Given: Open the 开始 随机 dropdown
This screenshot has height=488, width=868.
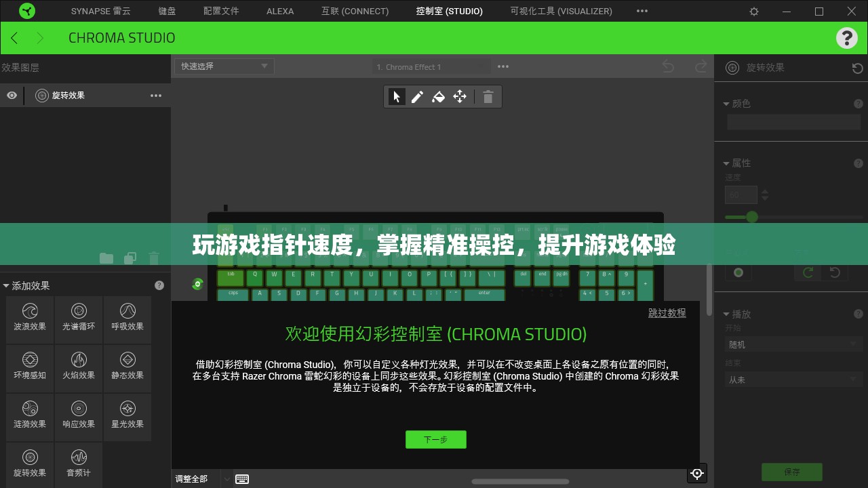Looking at the screenshot, I should [793, 344].
